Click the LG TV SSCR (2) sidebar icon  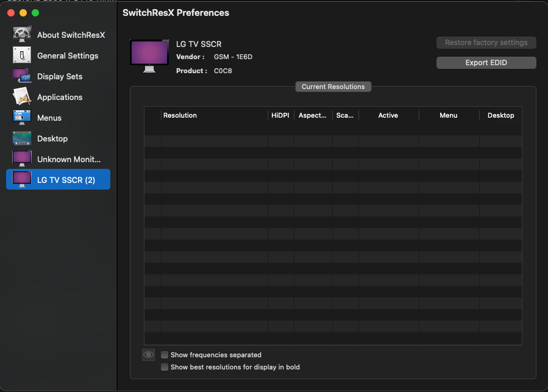(22, 180)
